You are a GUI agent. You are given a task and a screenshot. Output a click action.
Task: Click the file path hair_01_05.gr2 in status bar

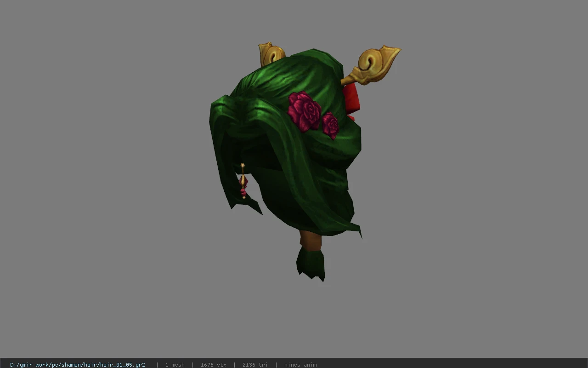(x=78, y=365)
